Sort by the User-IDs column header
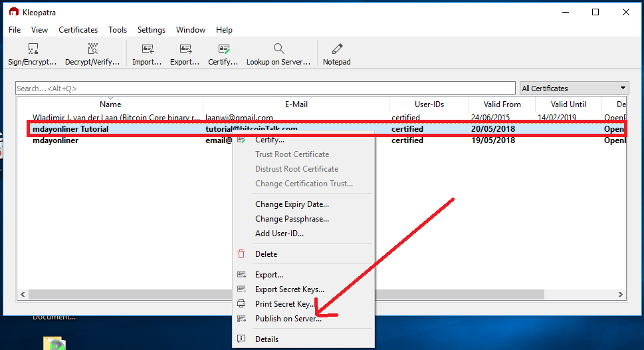 click(429, 104)
